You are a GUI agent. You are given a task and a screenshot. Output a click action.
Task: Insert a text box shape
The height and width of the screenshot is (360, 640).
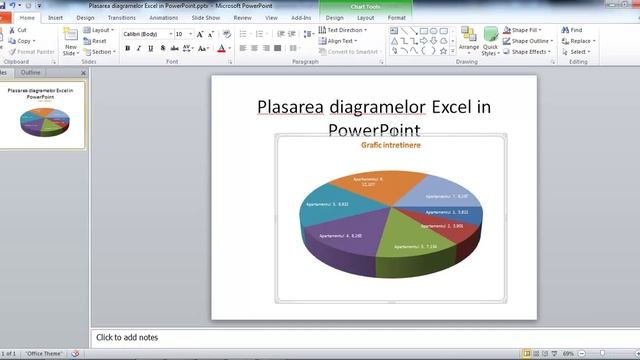(x=394, y=31)
